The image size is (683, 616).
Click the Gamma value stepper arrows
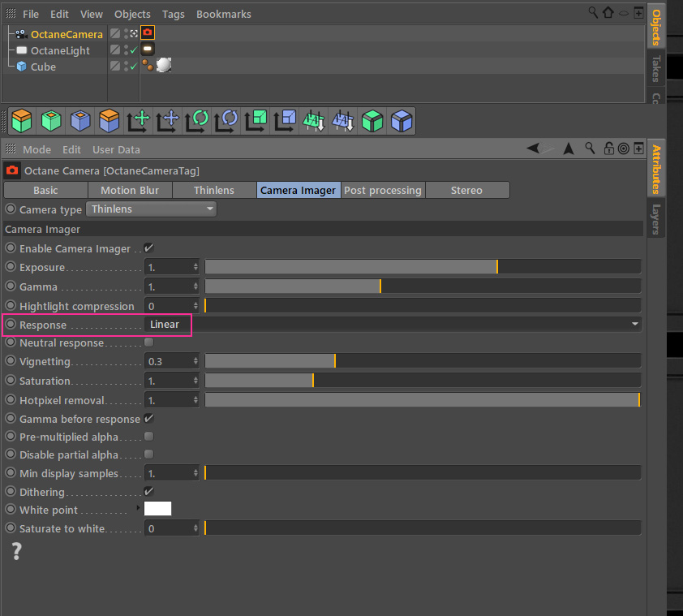[x=195, y=286]
